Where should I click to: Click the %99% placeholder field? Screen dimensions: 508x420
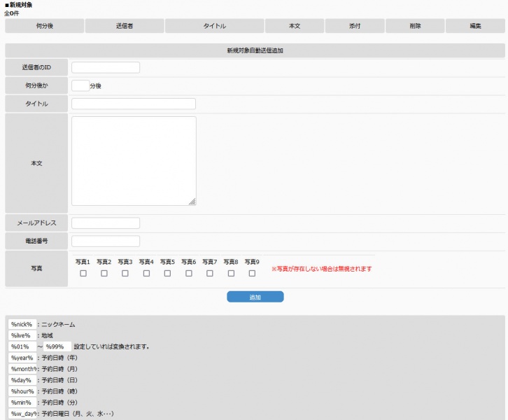click(x=57, y=346)
